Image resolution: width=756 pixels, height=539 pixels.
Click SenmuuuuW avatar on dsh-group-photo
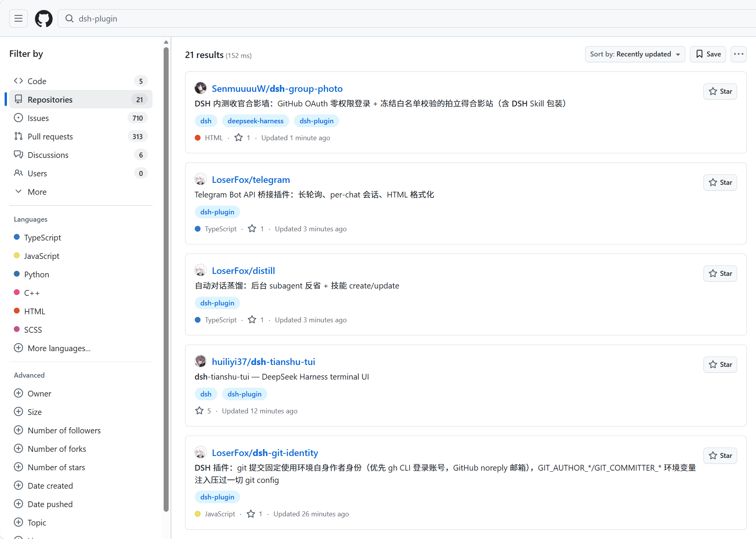pos(201,88)
